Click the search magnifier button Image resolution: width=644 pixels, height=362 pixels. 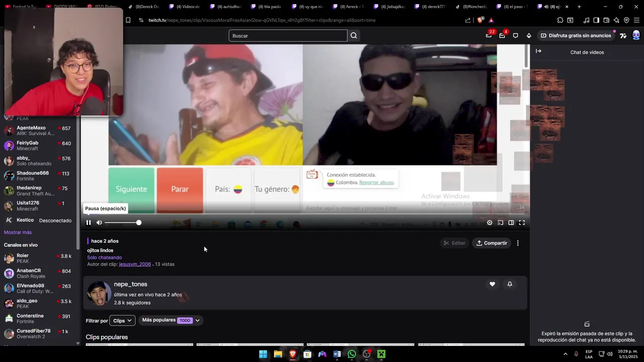[354, 36]
